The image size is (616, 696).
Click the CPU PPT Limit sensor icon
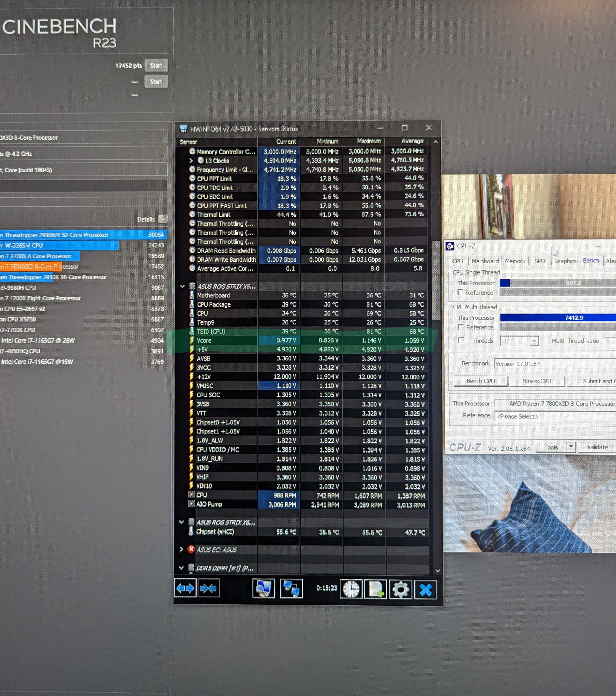[192, 178]
